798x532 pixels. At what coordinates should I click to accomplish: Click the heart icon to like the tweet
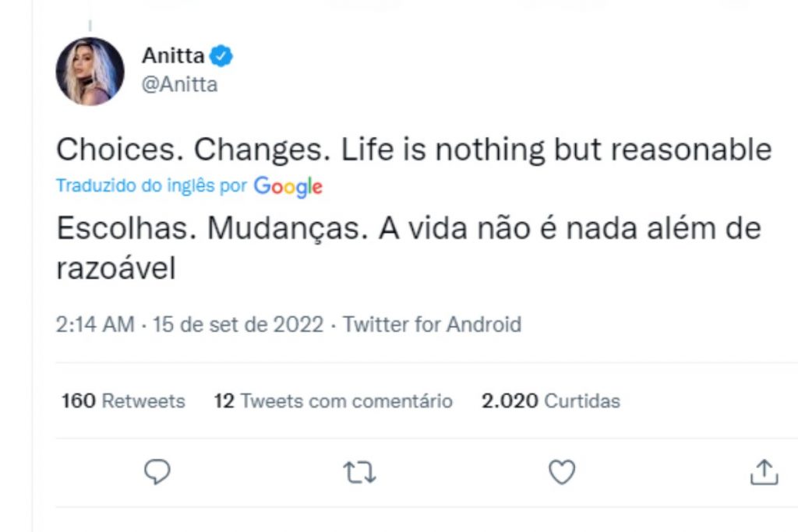coord(561,470)
